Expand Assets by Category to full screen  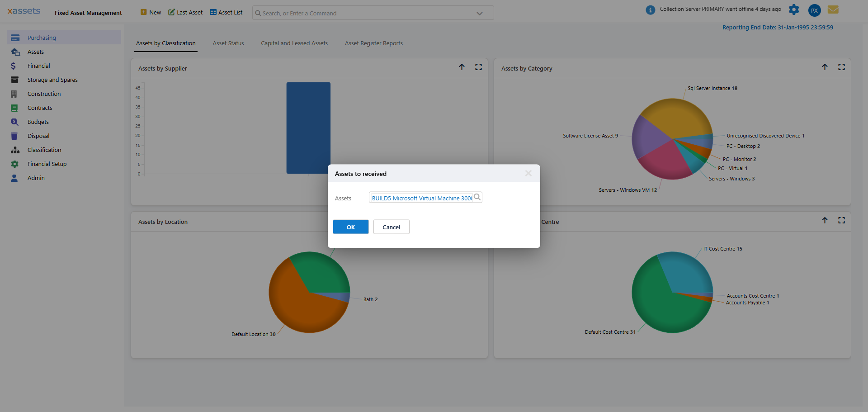point(842,66)
